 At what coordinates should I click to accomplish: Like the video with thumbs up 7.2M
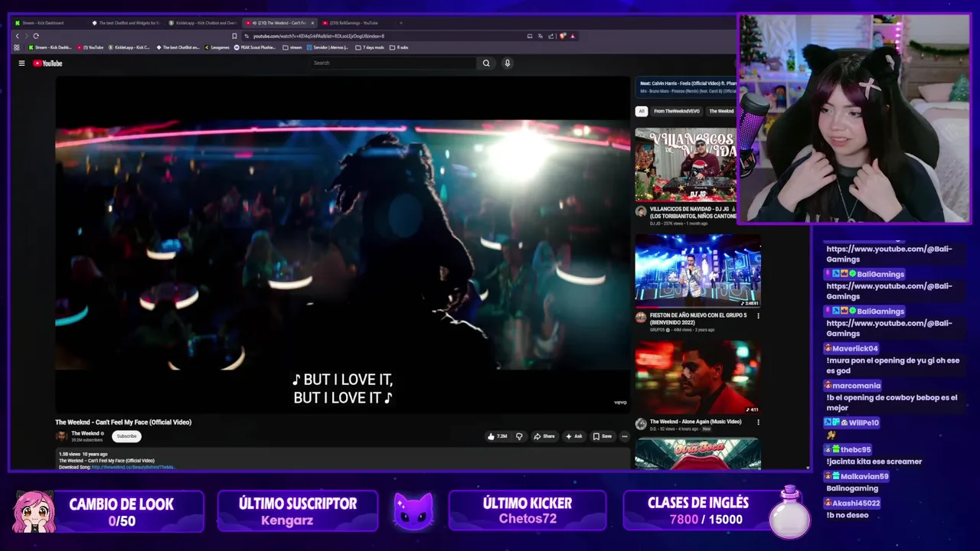tap(497, 436)
